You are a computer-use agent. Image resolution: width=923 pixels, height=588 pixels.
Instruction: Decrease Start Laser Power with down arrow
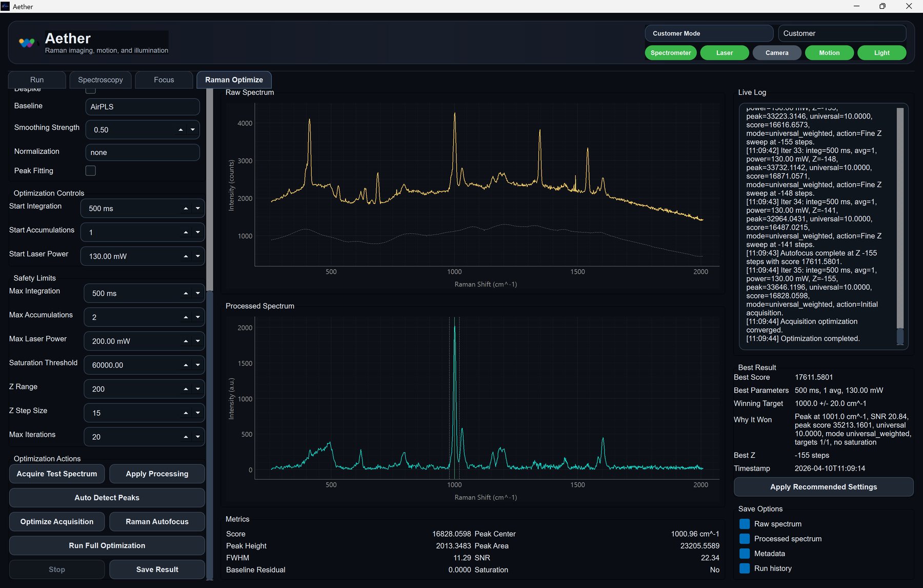198,256
